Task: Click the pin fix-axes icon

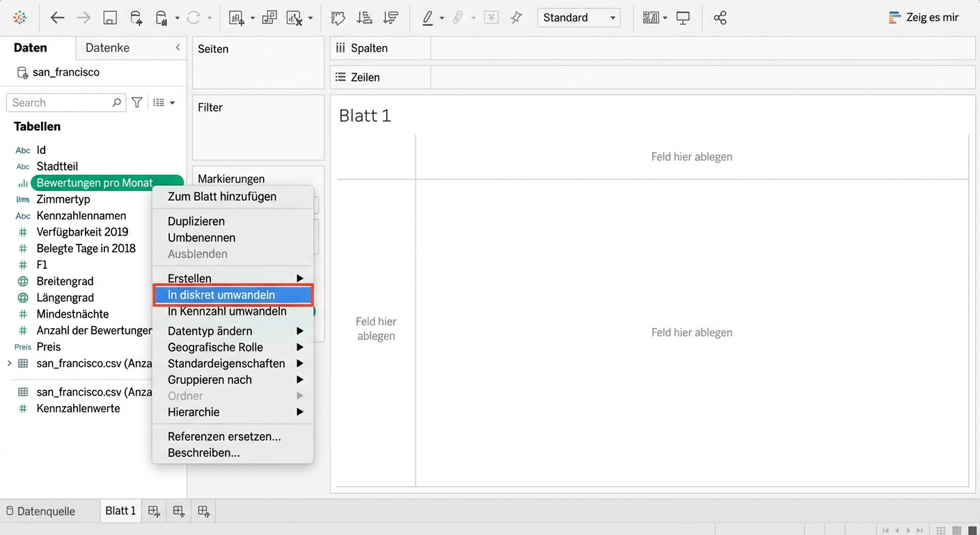Action: (516, 18)
